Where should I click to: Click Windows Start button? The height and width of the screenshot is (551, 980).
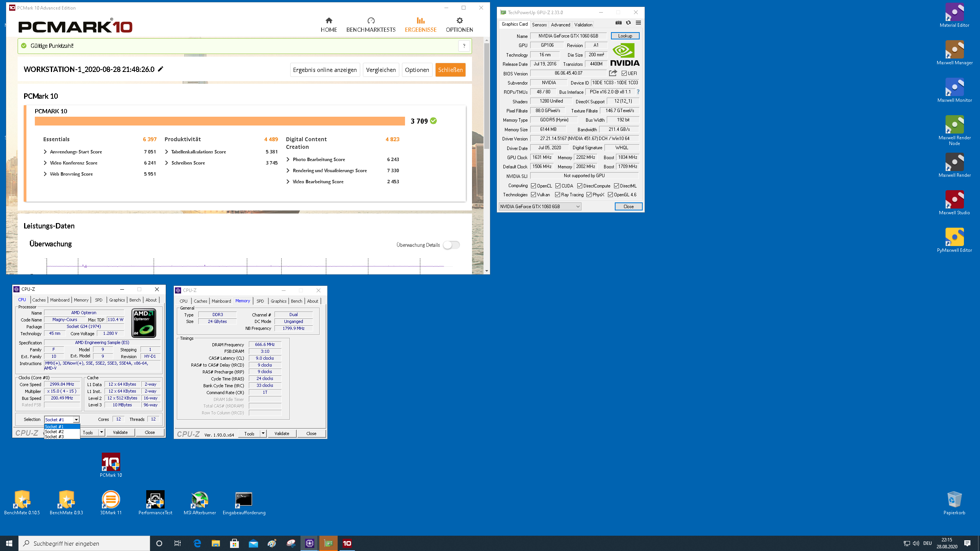(9, 543)
